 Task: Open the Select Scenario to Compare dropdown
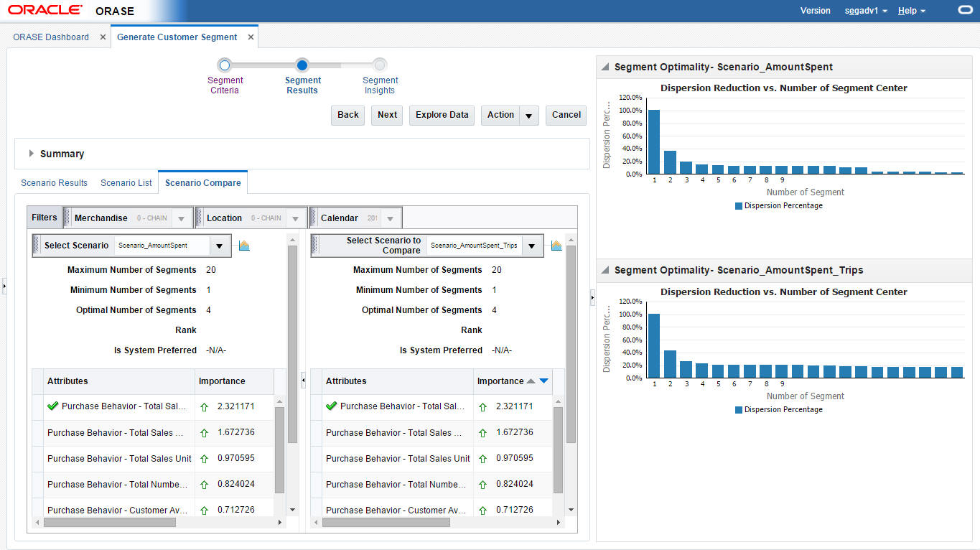531,246
